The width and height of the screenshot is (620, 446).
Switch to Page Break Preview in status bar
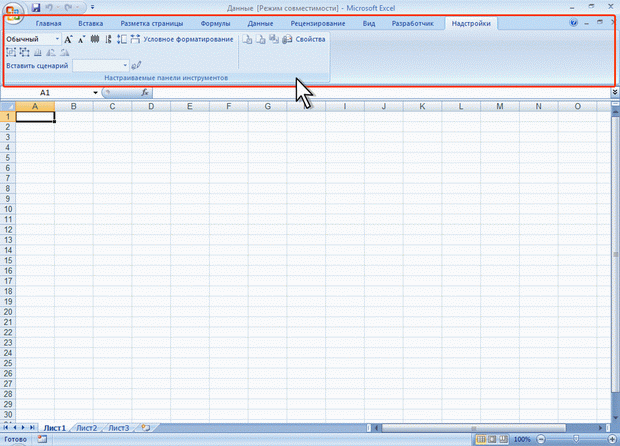[x=503, y=439]
